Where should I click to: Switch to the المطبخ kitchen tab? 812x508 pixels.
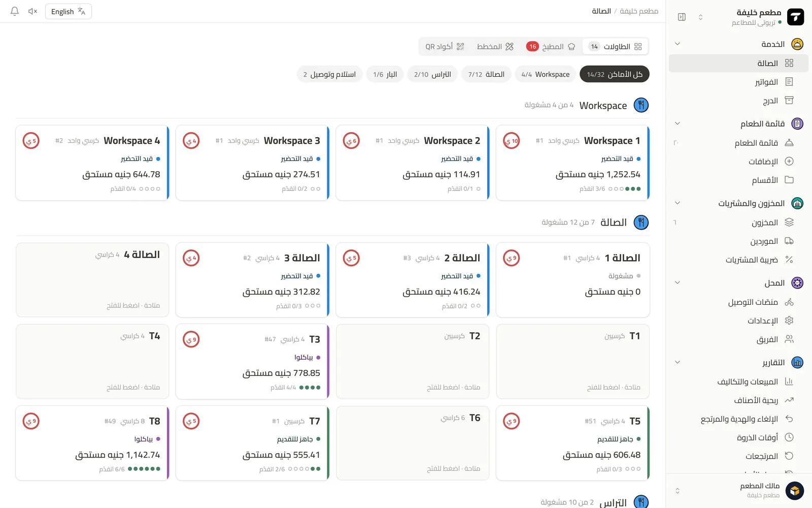551,47
